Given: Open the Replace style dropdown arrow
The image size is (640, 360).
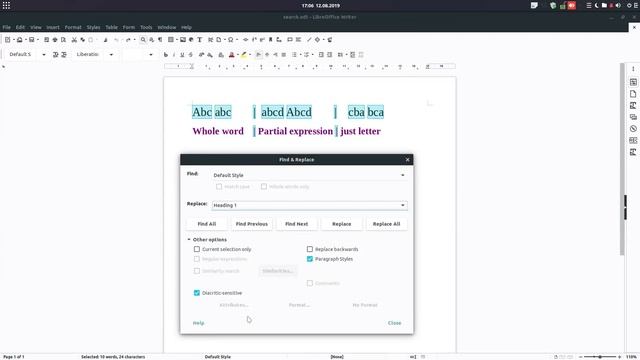Looking at the screenshot, I should (x=402, y=205).
